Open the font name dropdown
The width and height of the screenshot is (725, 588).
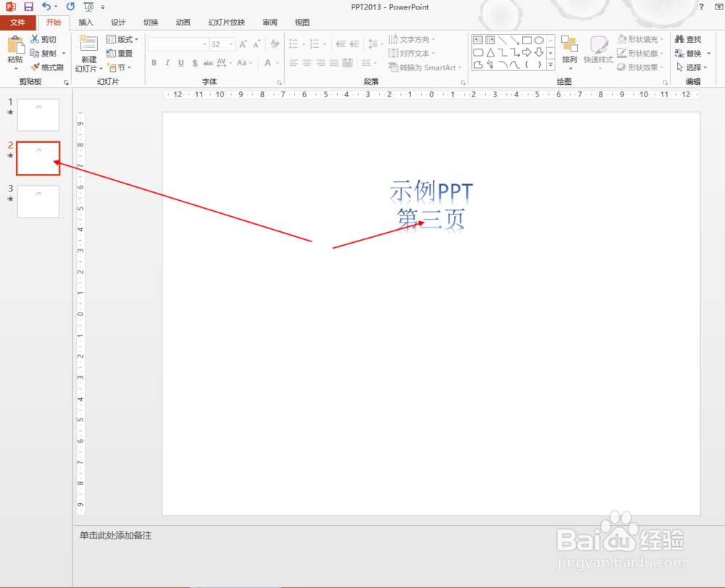point(205,44)
